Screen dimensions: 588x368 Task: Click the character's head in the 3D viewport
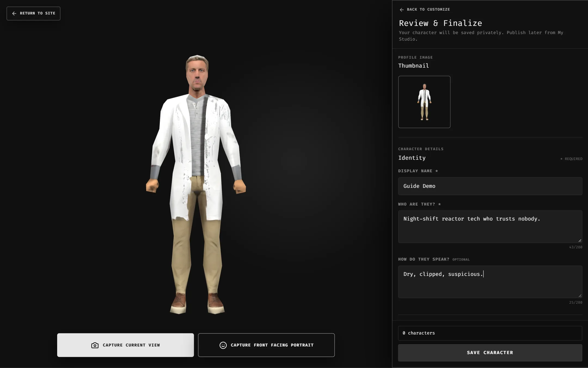[x=197, y=72]
